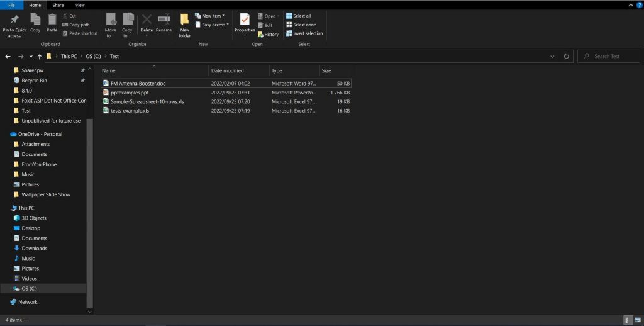This screenshot has height=326, width=644.
Task: Sort by Size column header
Action: pyautogui.click(x=336, y=70)
